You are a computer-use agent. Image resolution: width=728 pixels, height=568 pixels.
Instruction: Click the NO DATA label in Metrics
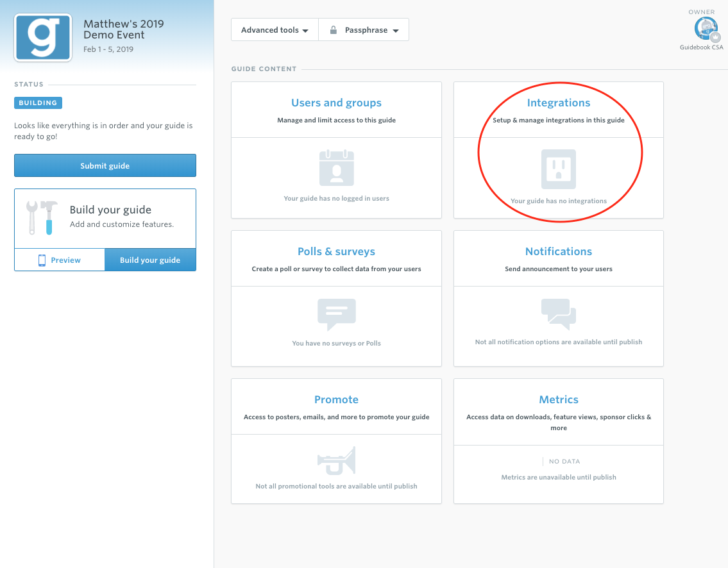point(564,462)
